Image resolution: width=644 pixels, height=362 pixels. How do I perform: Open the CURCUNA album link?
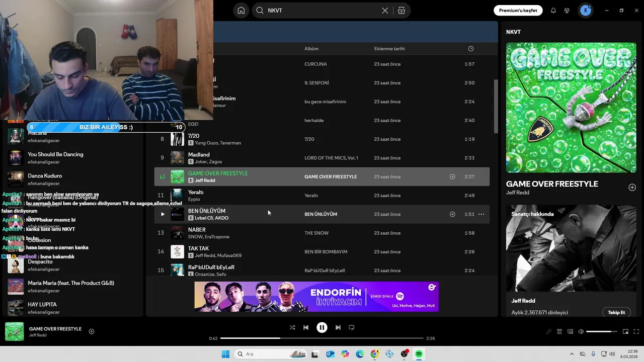click(x=315, y=64)
